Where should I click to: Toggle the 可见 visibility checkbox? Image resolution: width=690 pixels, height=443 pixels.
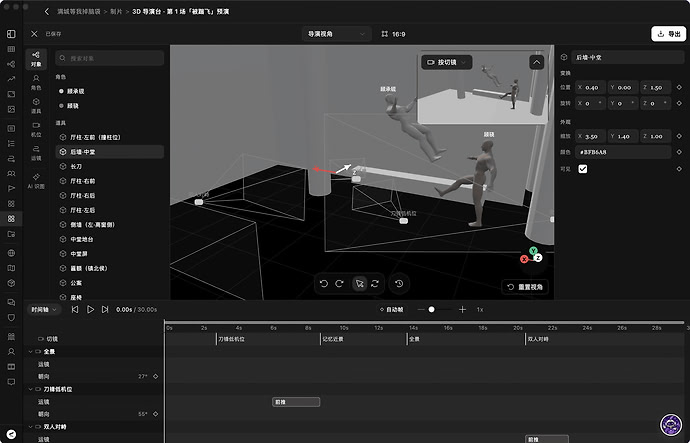click(x=583, y=169)
